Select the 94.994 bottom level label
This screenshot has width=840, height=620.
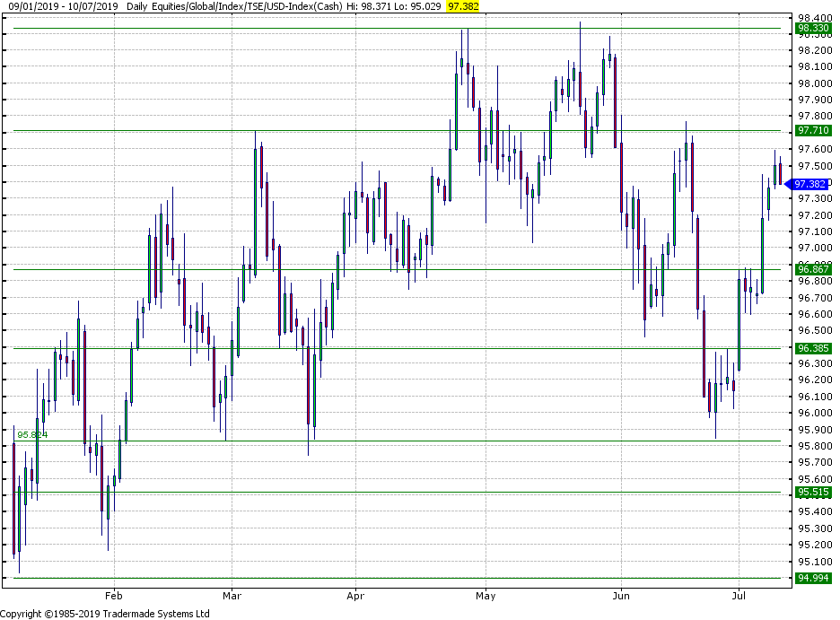point(813,579)
